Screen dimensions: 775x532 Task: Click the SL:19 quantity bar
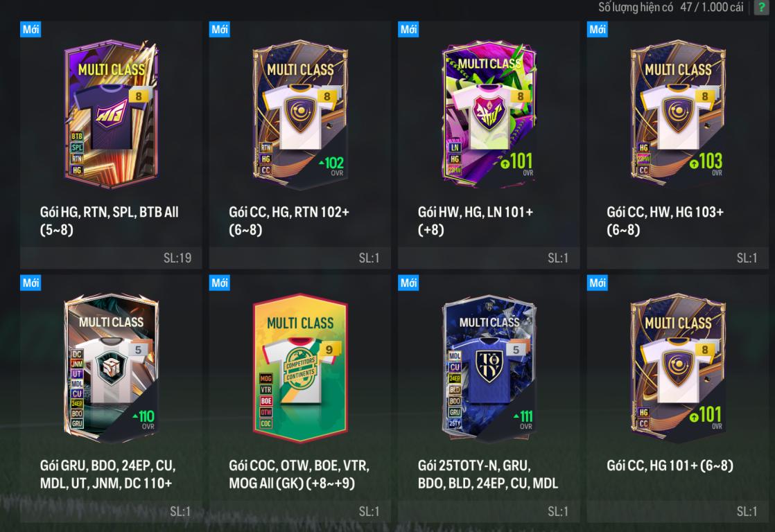click(111, 258)
